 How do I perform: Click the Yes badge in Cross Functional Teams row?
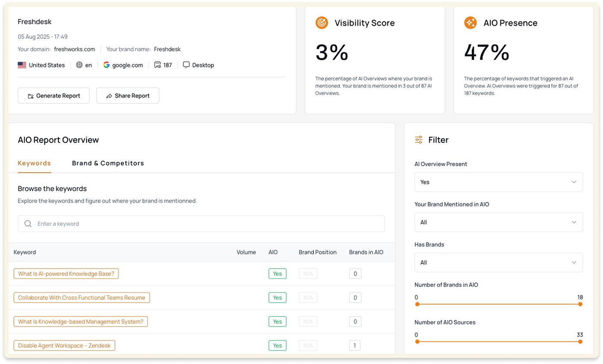coord(277,298)
